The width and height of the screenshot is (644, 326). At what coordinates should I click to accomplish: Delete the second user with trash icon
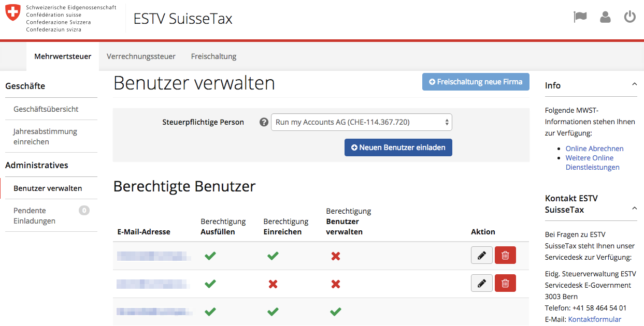tap(505, 284)
